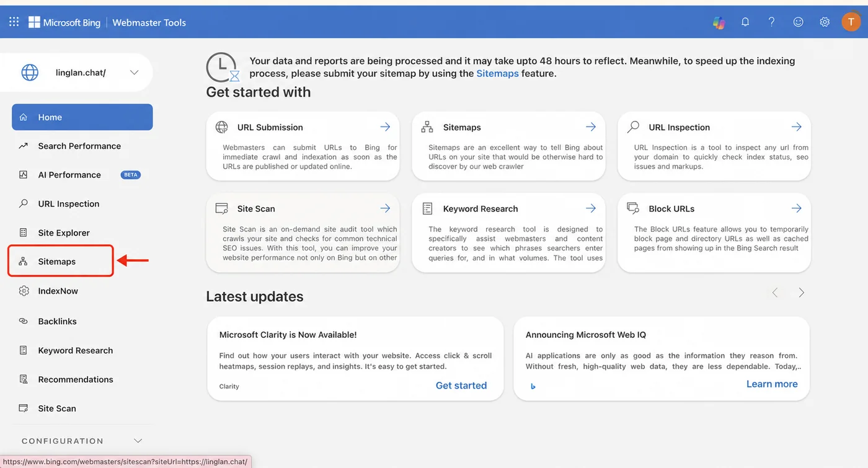Click the sidebar URL Inspection magnifier icon
Image resolution: width=868 pixels, height=468 pixels.
[x=23, y=203]
